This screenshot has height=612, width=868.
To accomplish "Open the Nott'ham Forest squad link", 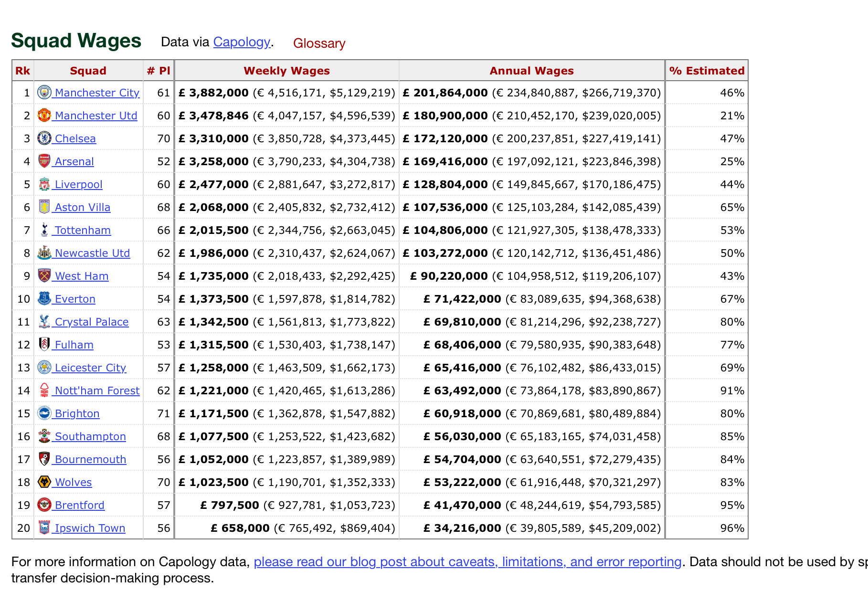I will [x=97, y=390].
